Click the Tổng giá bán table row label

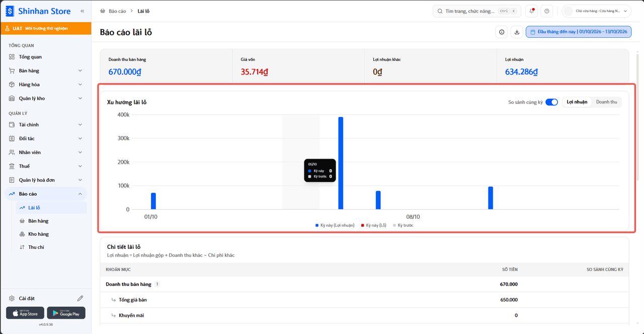[133, 300]
